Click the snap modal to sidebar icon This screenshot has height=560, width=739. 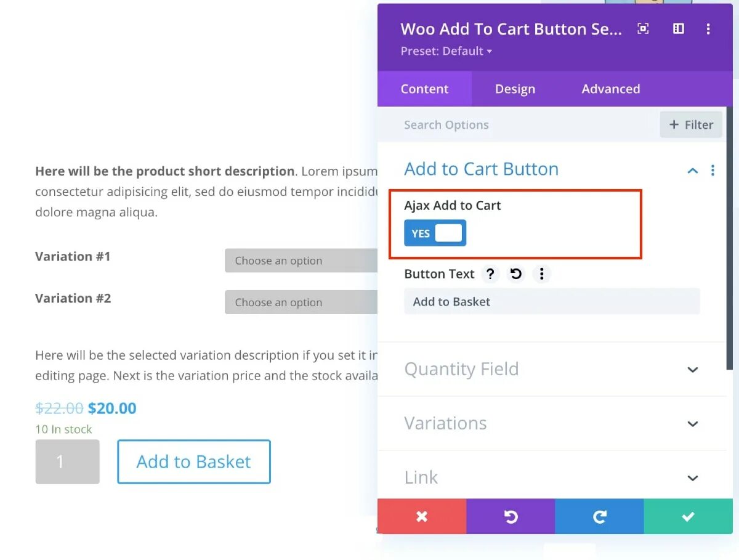tap(678, 29)
